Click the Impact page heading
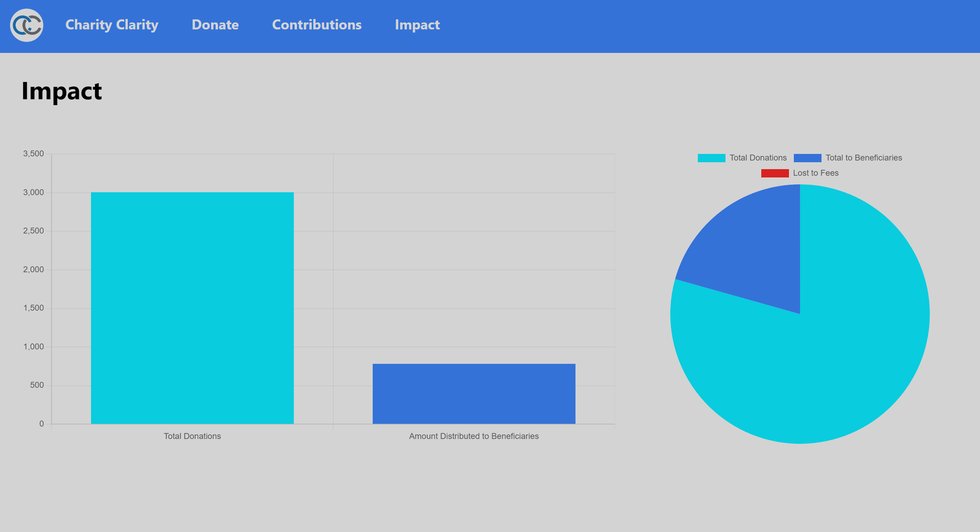 click(62, 91)
